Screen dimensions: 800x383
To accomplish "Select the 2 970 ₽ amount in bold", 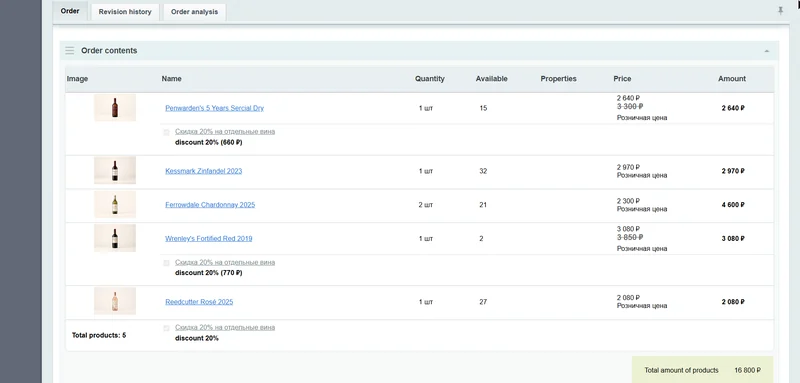I will pyautogui.click(x=733, y=171).
